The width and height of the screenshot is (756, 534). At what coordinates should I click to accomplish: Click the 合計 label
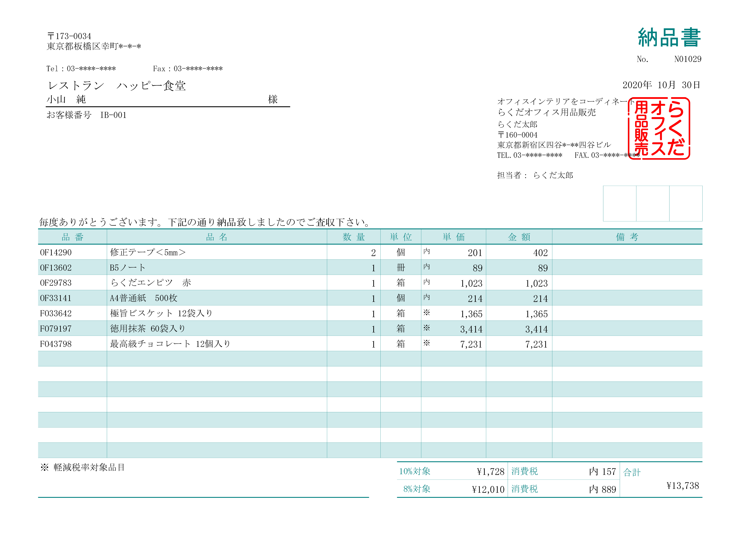[632, 473]
